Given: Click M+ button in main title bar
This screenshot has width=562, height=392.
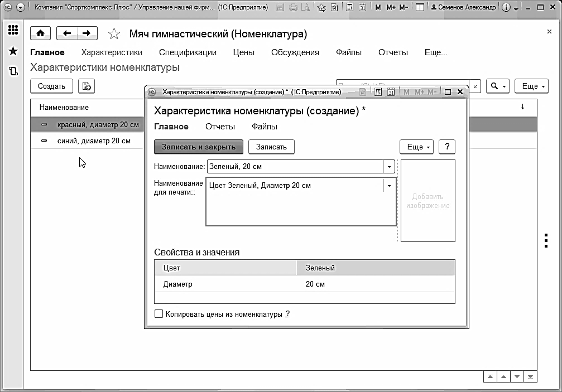Looking at the screenshot, I should click(391, 7).
